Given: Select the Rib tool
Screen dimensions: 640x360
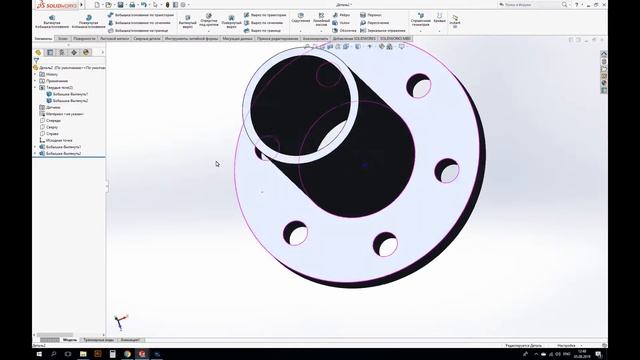Looking at the screenshot, I should 341,15.
